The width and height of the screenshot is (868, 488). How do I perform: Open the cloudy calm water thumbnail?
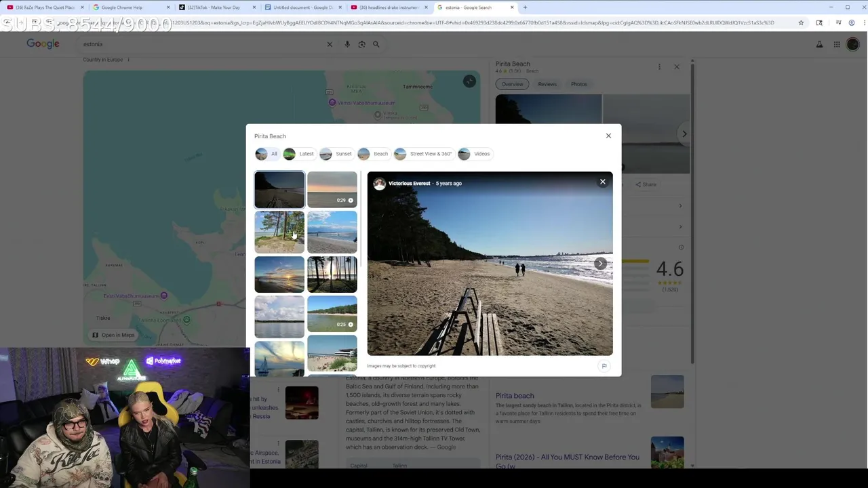pyautogui.click(x=279, y=317)
